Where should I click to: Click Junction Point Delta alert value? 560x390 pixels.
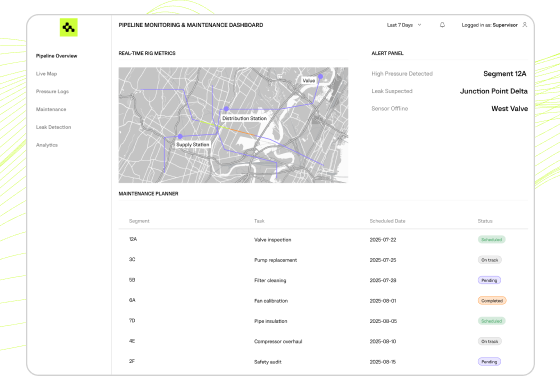tap(494, 91)
